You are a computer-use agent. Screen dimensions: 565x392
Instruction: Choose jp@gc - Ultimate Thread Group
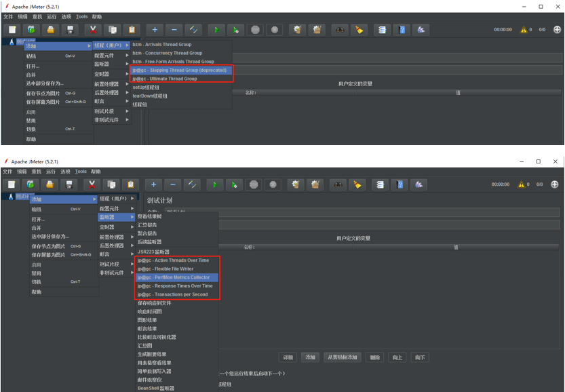pos(181,79)
